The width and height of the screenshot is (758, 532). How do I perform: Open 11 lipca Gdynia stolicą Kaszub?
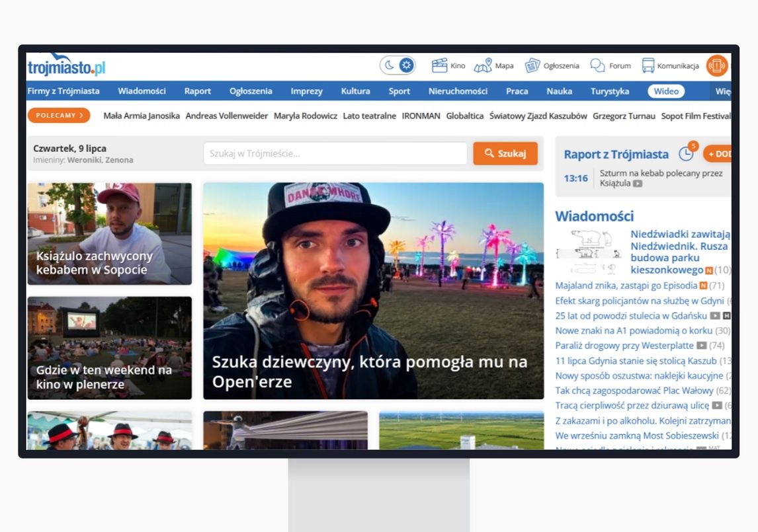tap(636, 361)
